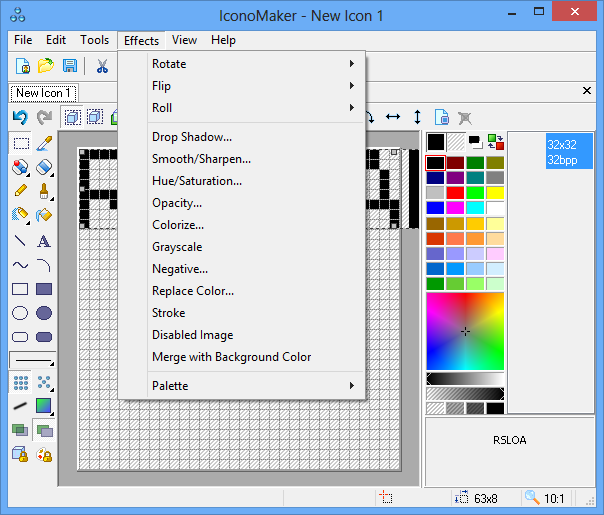The image size is (604, 515).
Task: Toggle the scattered dots spray option
Action: 44,383
